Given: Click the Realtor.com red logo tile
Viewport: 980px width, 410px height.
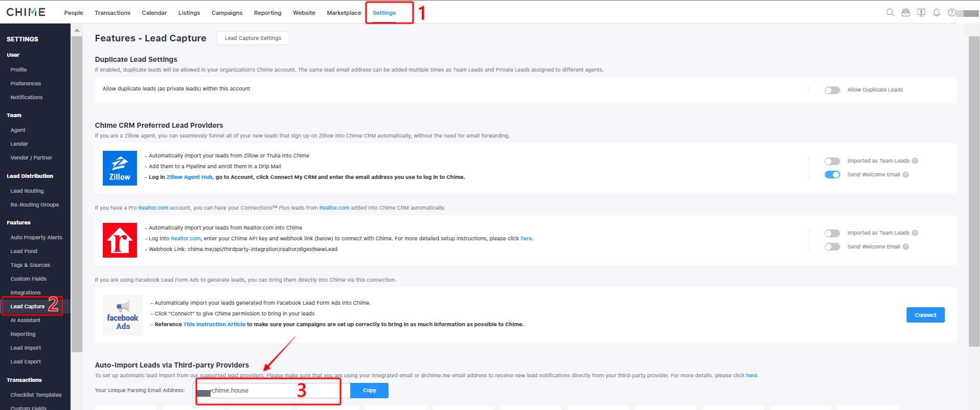Looking at the screenshot, I should click(x=120, y=240).
